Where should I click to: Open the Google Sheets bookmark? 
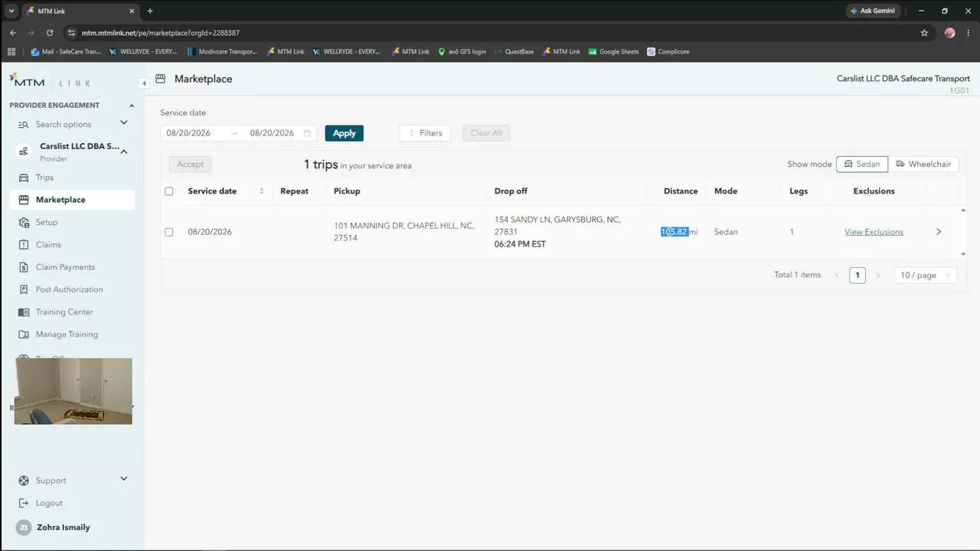pos(613,52)
